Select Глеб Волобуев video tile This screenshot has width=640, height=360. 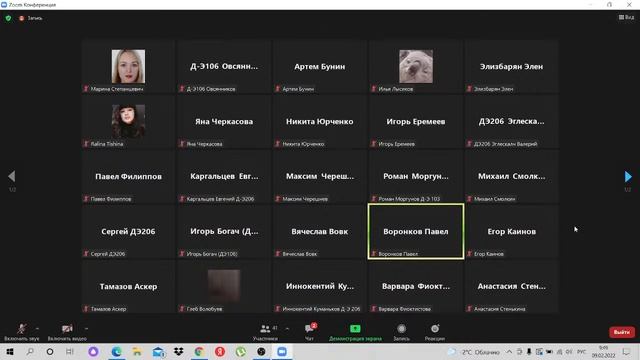[224, 287]
